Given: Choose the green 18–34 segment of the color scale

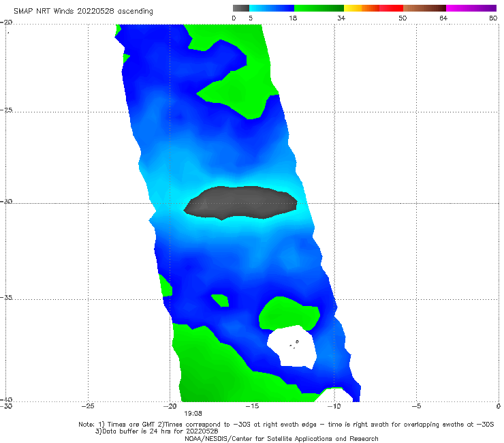Looking at the screenshot, I should click(x=319, y=8).
